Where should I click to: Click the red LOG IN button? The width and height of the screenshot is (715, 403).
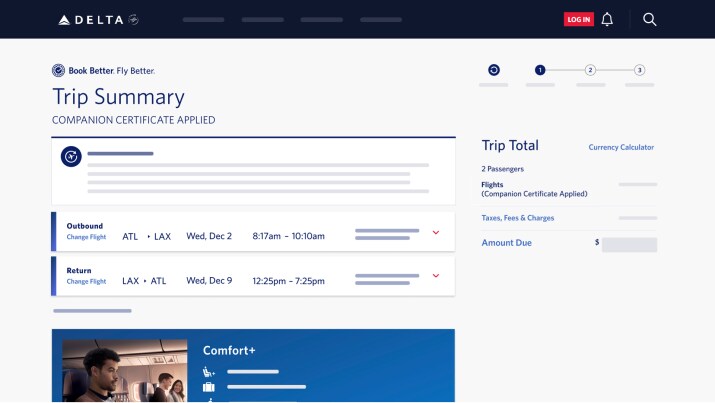click(579, 19)
